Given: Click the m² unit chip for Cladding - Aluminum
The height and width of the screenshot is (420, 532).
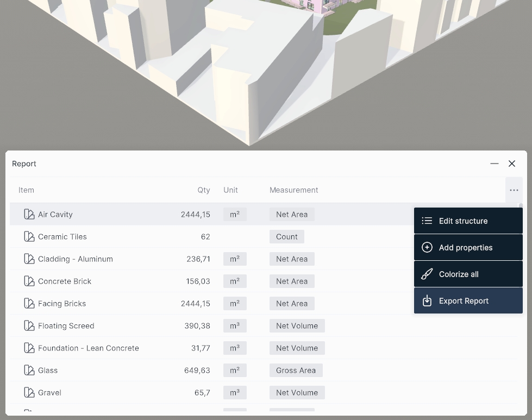Looking at the screenshot, I should pos(235,259).
